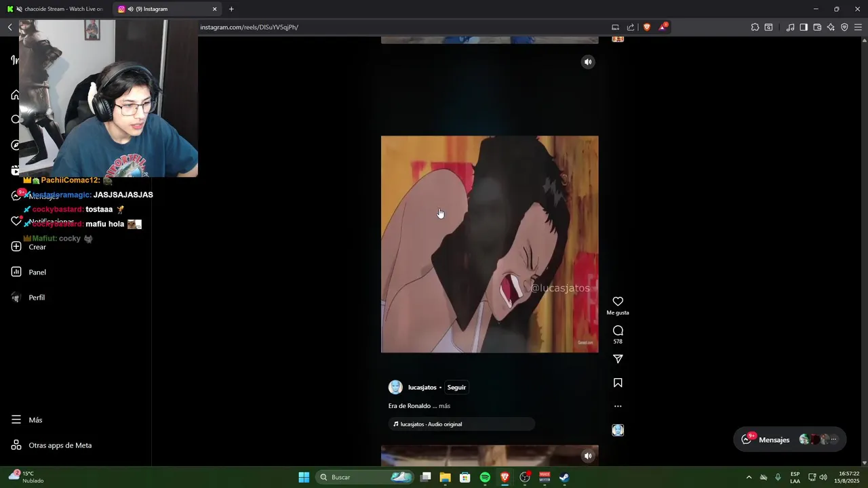
Task: Open lucasjatos profile name link
Action: click(x=422, y=388)
